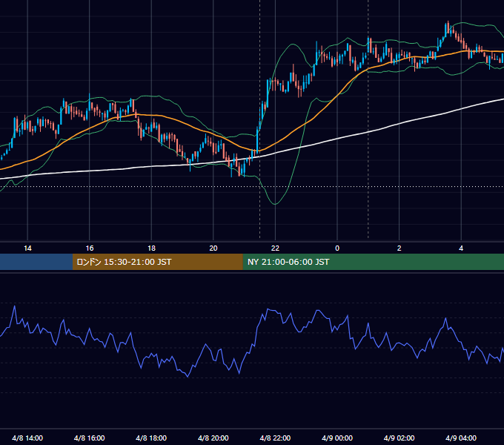Click the 14 hour label on price chart axis
Screen dimensions: 504x445
click(x=27, y=248)
